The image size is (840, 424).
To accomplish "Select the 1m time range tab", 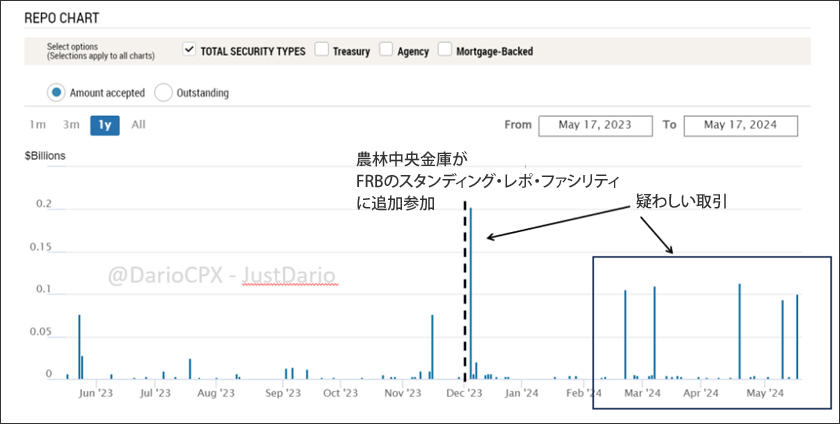I will [38, 125].
